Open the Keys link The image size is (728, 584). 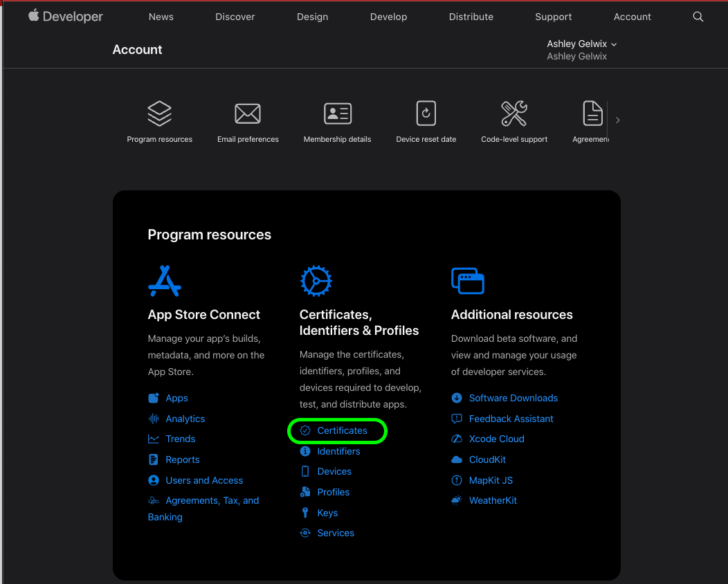pos(327,513)
